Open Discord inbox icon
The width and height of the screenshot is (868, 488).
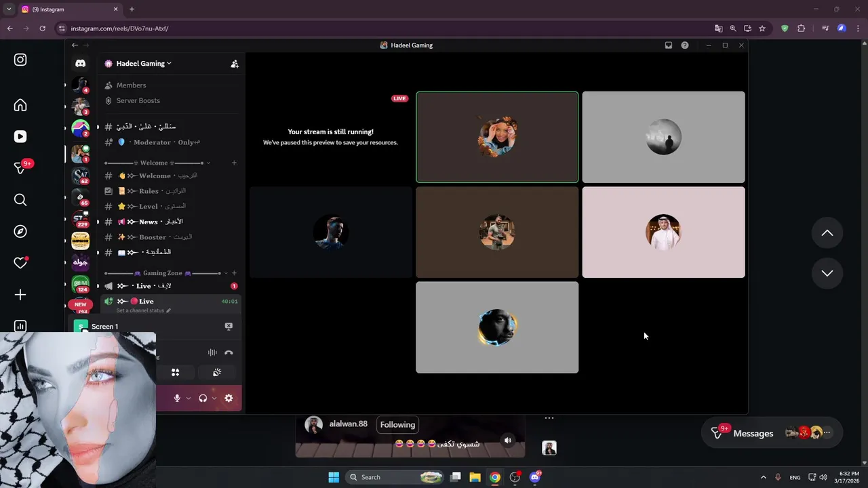pos(669,45)
